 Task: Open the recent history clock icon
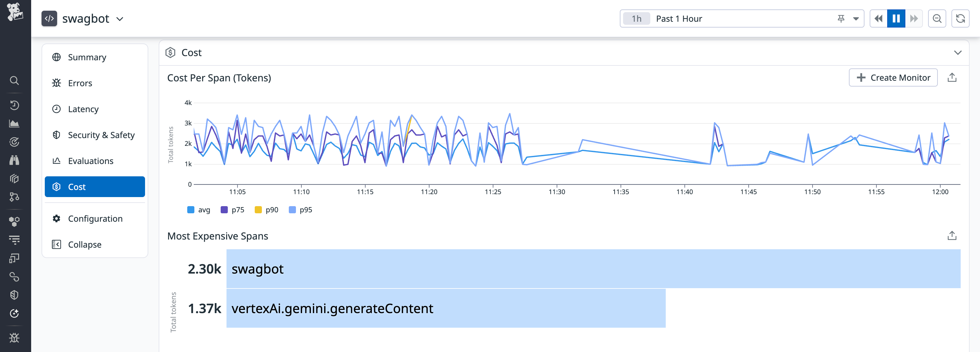15,105
